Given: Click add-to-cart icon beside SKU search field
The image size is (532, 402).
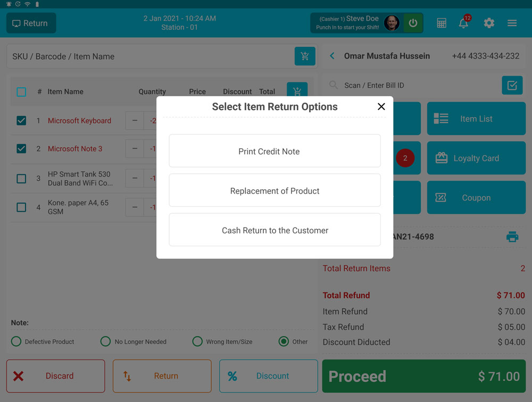Looking at the screenshot, I should (305, 56).
